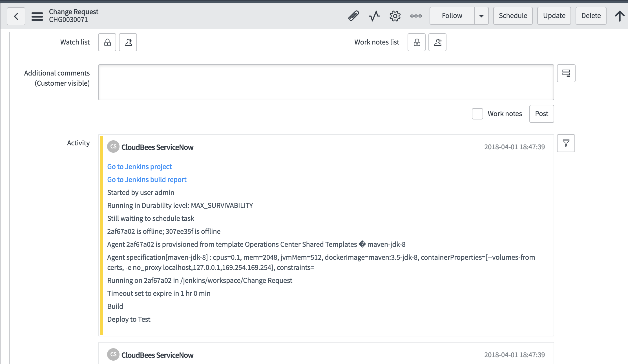Screen dimensions: 628x364
Task: Unlock the Watch list lock icon
Action: point(107,42)
